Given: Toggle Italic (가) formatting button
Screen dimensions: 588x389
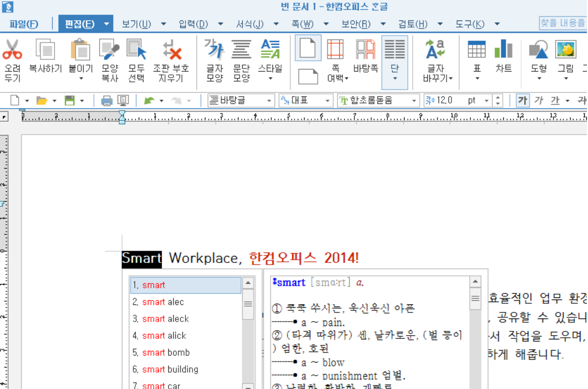Looking at the screenshot, I should click(x=538, y=100).
